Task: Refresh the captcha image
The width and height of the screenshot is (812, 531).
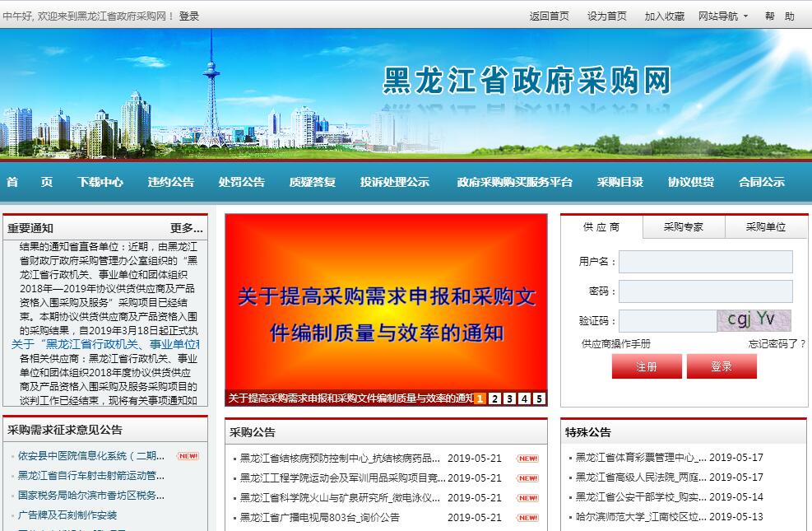Action: 754,320
